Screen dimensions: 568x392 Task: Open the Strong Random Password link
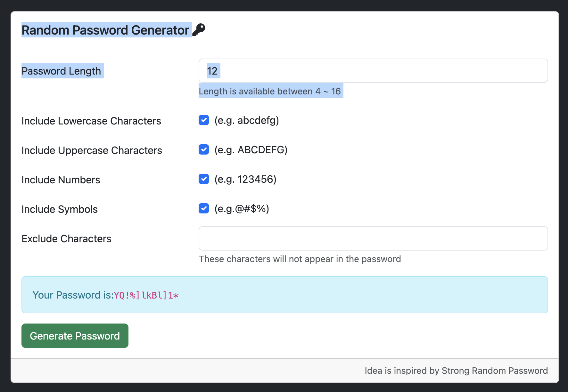click(494, 371)
